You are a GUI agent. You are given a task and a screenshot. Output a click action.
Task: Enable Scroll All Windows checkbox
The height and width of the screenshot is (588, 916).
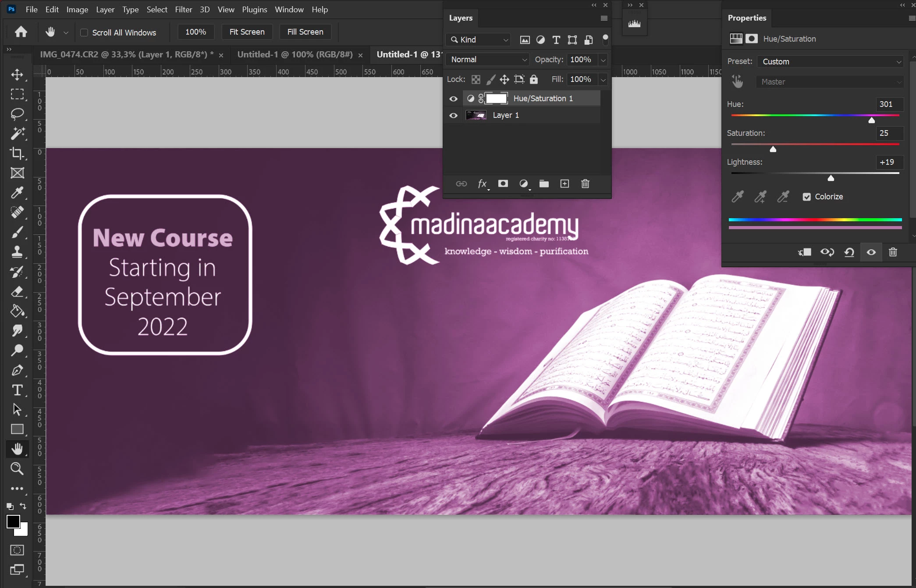(x=84, y=32)
